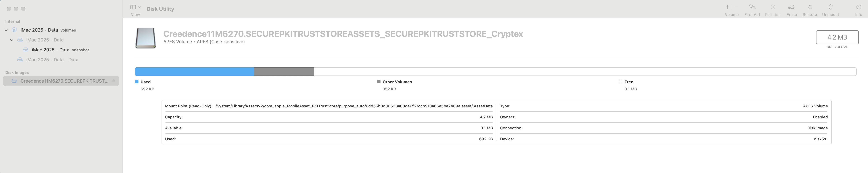Image resolution: width=868 pixels, height=173 pixels.
Task: Click the large disk drive icon
Action: pos(146,38)
